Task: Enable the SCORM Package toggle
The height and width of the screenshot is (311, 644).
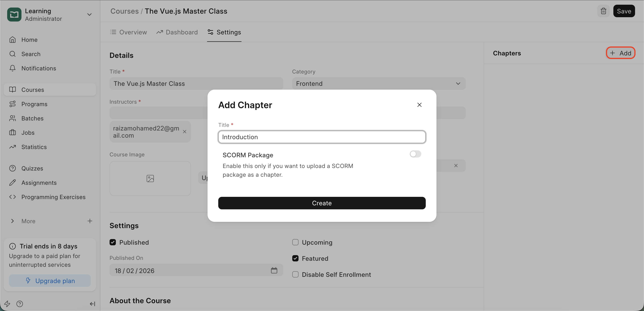Action: [x=415, y=154]
